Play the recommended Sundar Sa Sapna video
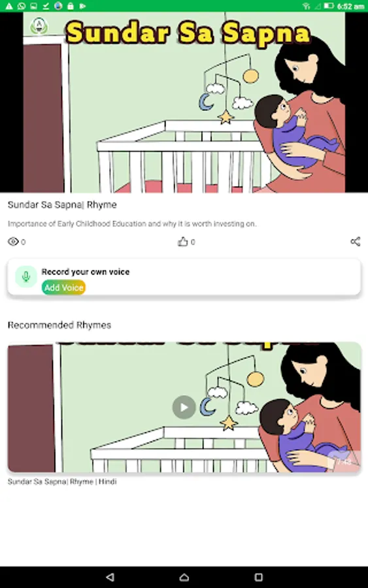The width and height of the screenshot is (368, 588). click(184, 407)
